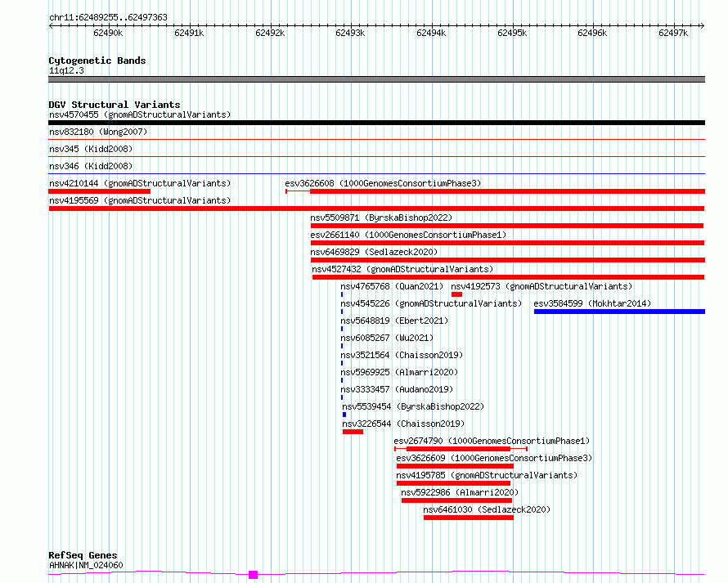728x583 pixels.
Task: Open variant nsv4545226 label
Action: click(431, 303)
